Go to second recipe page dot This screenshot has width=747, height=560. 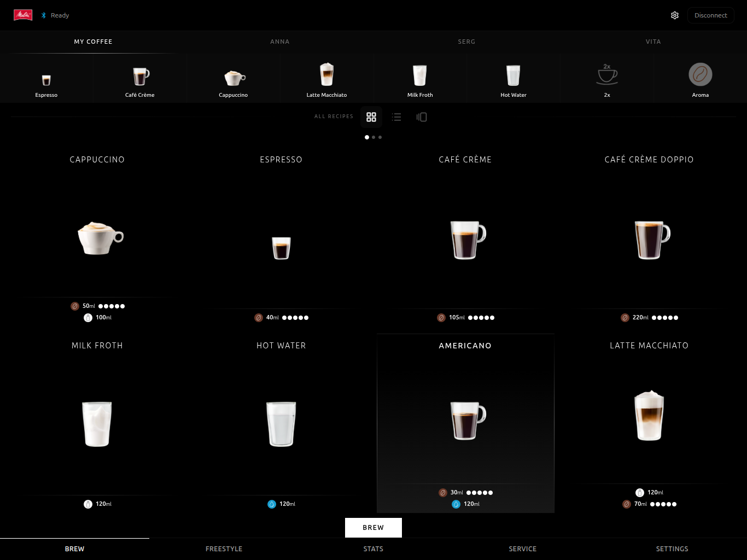coord(373,137)
